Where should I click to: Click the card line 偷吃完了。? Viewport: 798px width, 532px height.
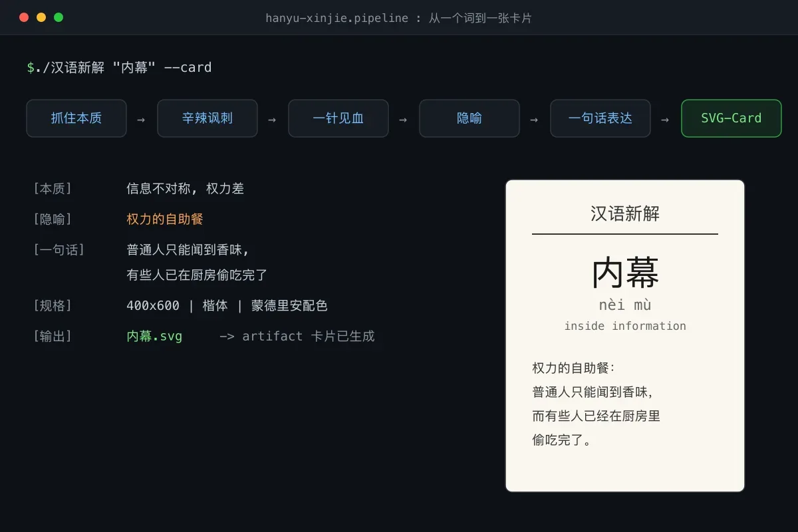(562, 440)
